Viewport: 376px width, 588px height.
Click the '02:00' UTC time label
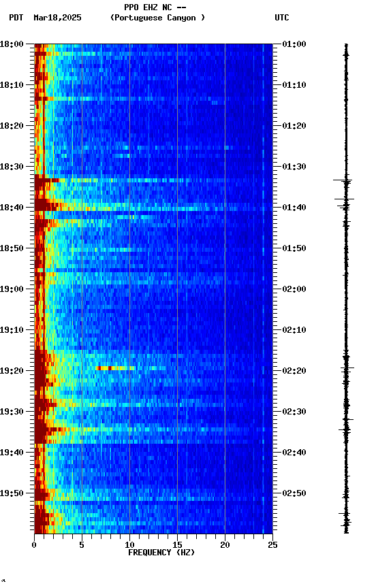point(294,289)
